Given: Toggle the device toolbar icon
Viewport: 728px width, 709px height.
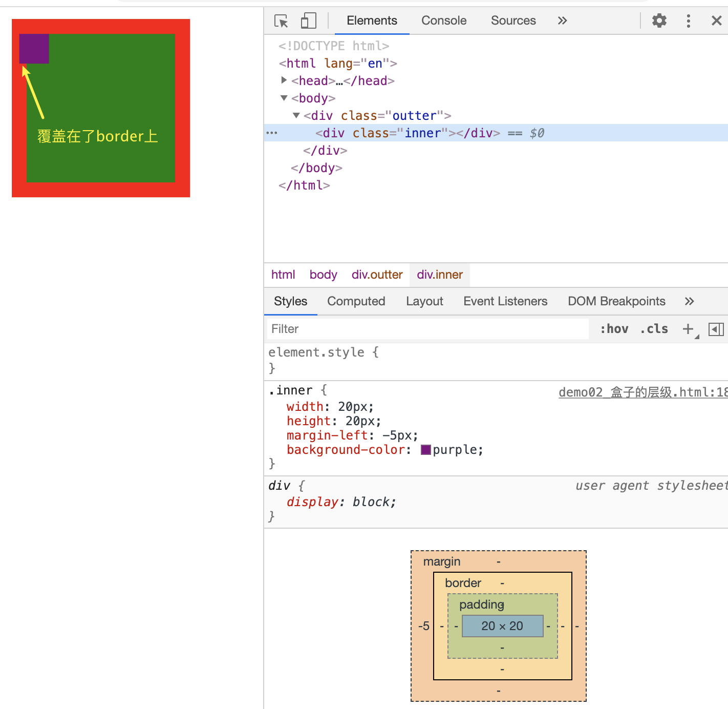Looking at the screenshot, I should tap(308, 20).
